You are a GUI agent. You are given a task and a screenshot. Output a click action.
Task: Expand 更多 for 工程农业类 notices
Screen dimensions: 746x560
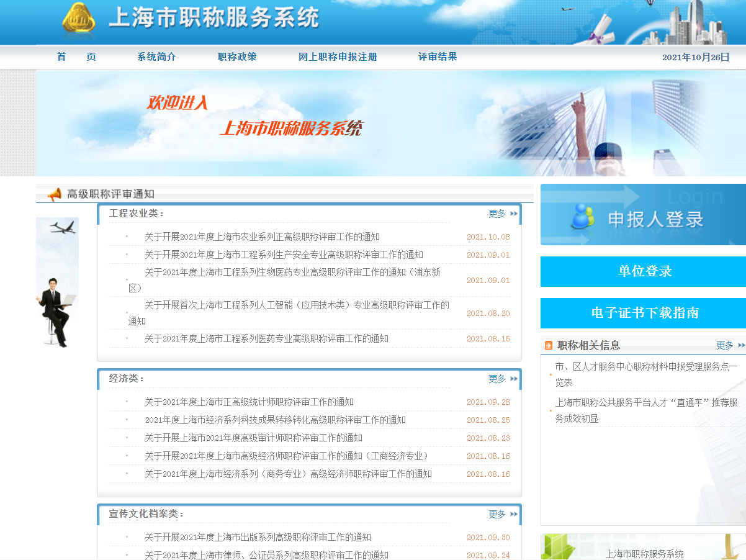[497, 214]
